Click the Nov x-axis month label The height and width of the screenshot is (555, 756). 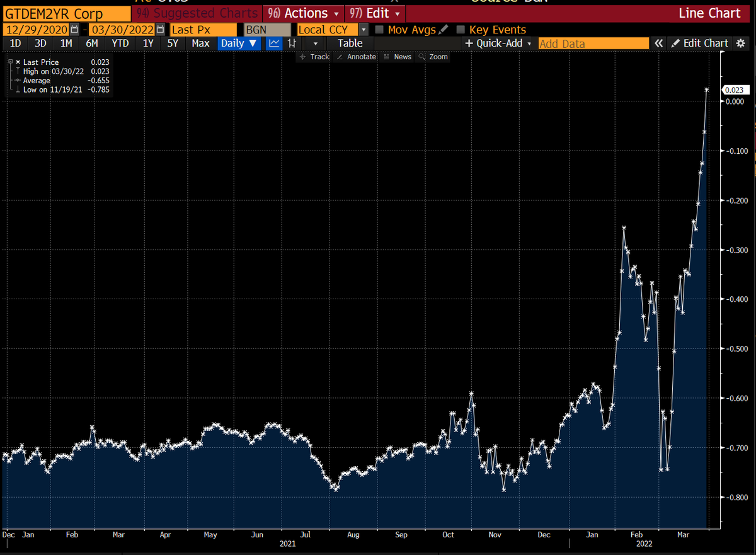coord(495,535)
